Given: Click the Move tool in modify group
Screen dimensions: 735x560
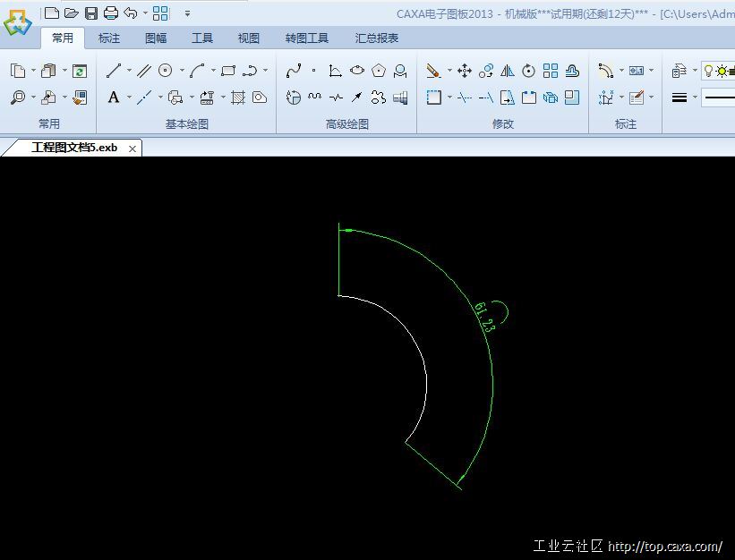Looking at the screenshot, I should 465,71.
